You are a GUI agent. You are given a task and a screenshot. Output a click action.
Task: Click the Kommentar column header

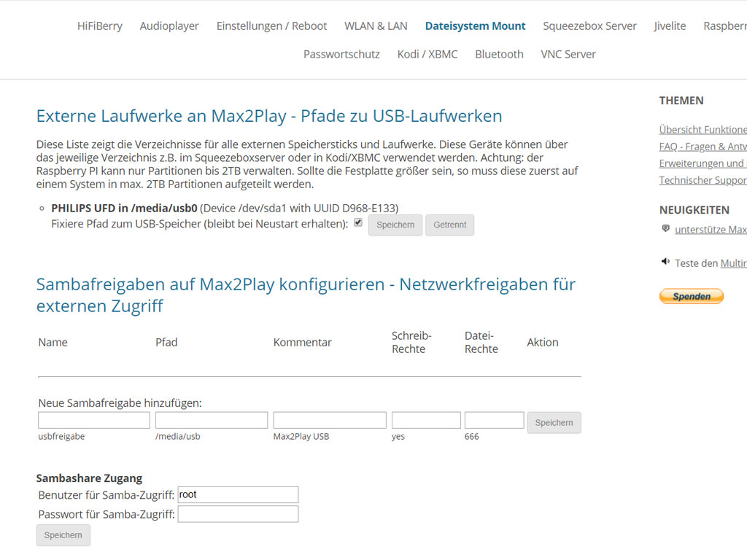tap(303, 343)
